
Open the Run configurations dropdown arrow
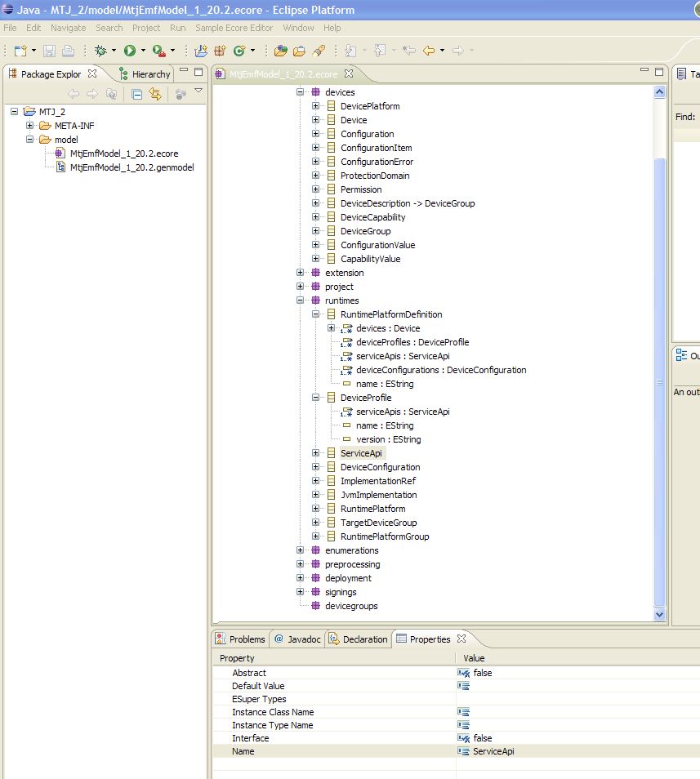[x=143, y=50]
